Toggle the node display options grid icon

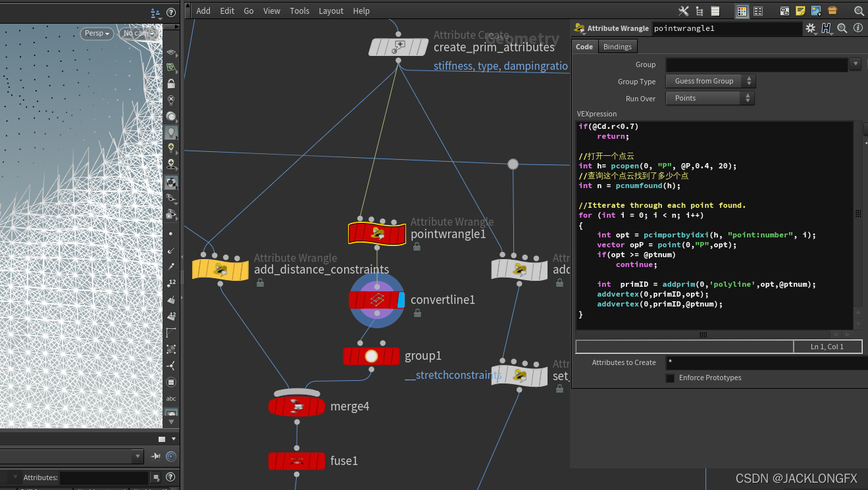758,11
